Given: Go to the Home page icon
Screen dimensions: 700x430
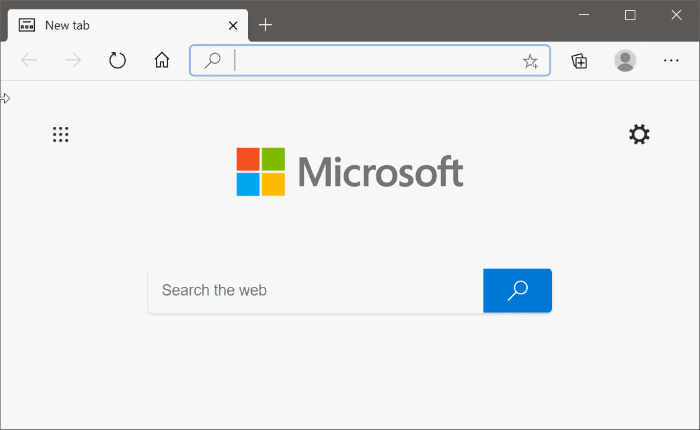Looking at the screenshot, I should [162, 60].
